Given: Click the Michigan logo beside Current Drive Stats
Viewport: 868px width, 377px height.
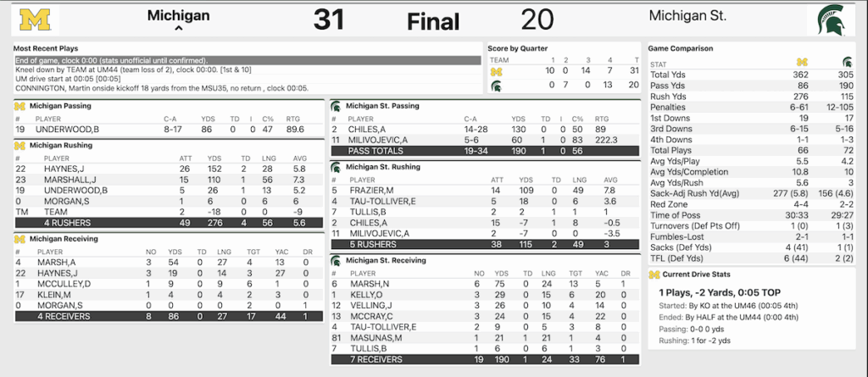Looking at the screenshot, I should tap(654, 275).
